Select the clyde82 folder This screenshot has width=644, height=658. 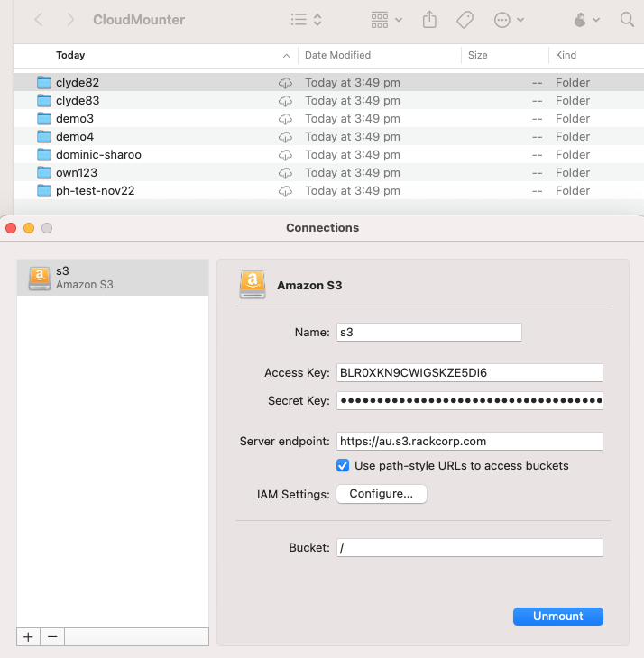328,82
